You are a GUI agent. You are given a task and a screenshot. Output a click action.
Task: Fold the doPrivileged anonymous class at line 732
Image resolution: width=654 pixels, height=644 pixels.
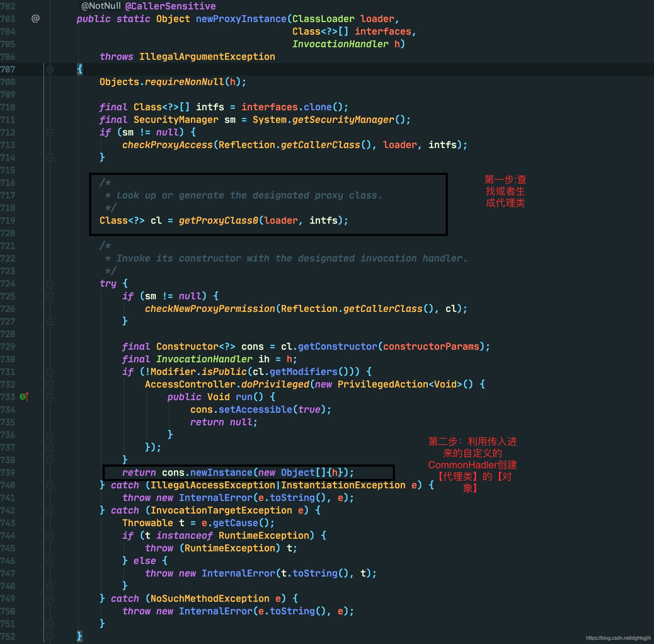pyautogui.click(x=50, y=385)
